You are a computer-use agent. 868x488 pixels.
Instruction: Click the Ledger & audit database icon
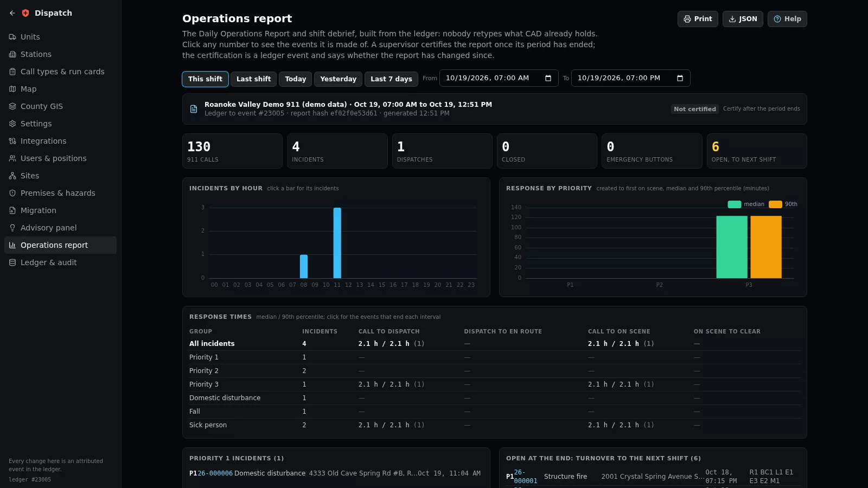12,262
